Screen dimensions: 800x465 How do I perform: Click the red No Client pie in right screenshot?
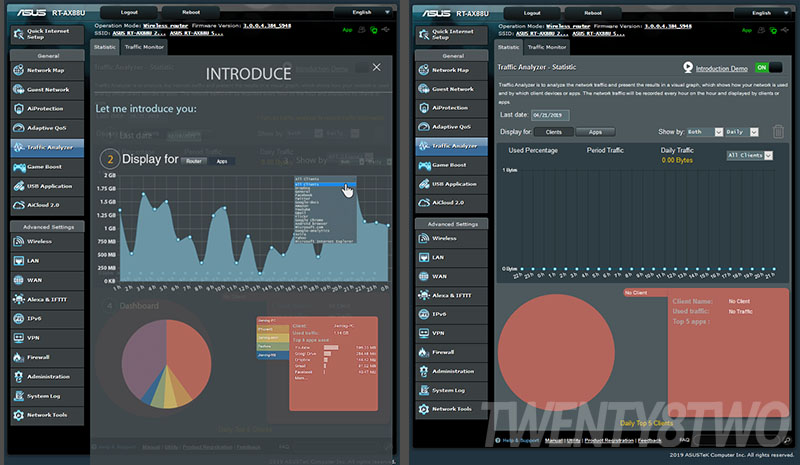(x=556, y=352)
